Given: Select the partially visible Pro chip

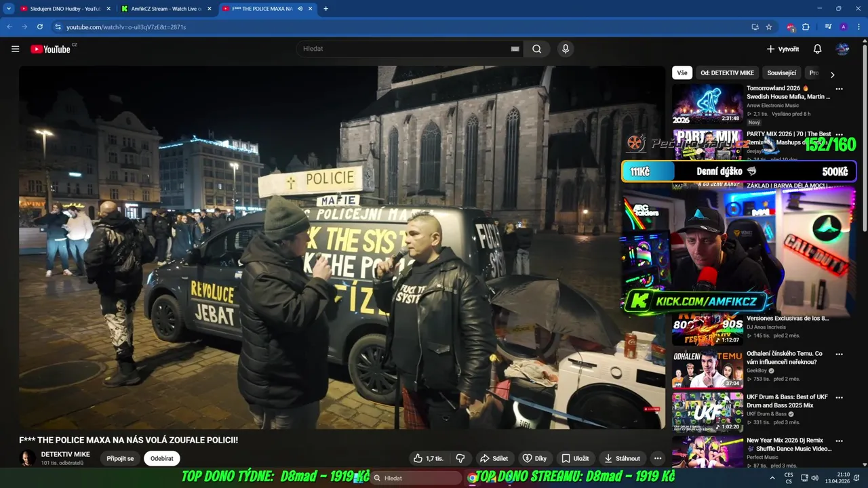Looking at the screenshot, I should pos(814,73).
